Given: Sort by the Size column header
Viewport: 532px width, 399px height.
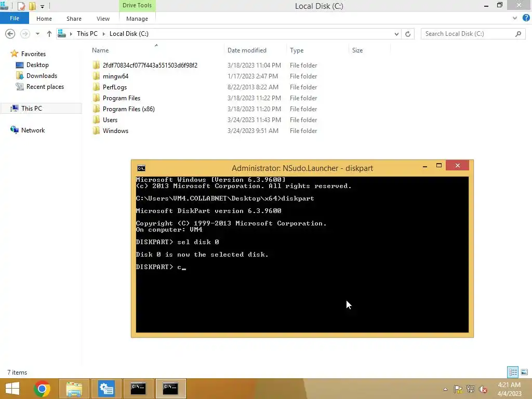Looking at the screenshot, I should (x=357, y=50).
